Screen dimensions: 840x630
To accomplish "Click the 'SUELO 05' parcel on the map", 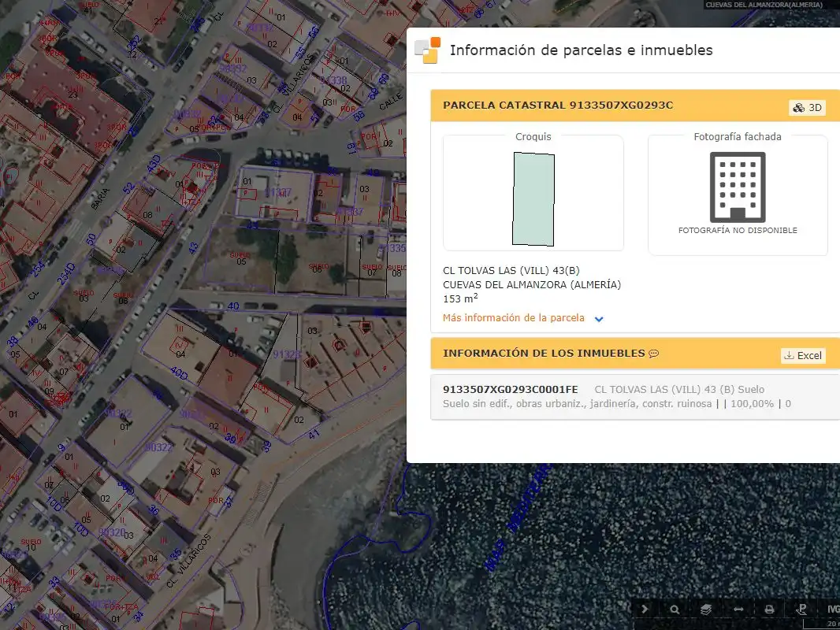I will pos(241,258).
